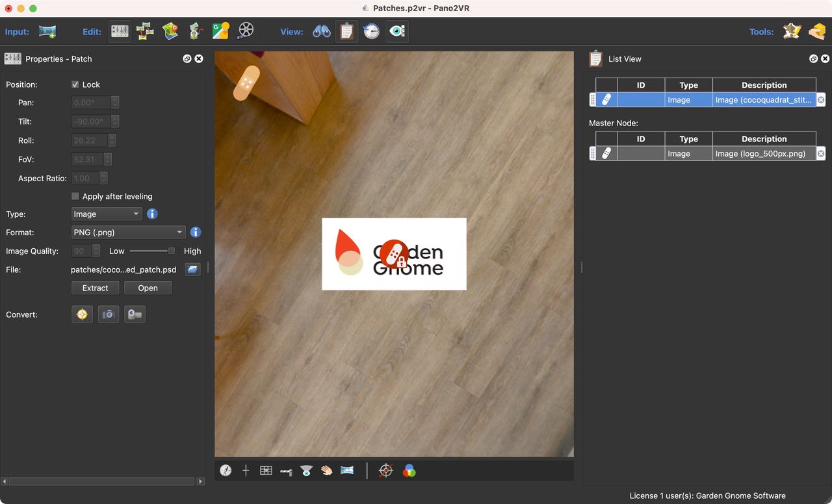Click the Extract button
This screenshot has width=832, height=504.
tap(95, 288)
